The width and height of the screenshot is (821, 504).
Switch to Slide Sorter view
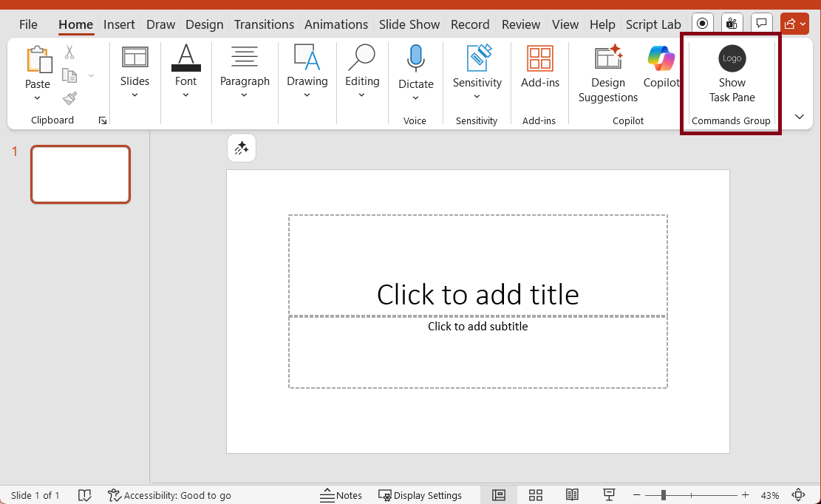point(535,494)
